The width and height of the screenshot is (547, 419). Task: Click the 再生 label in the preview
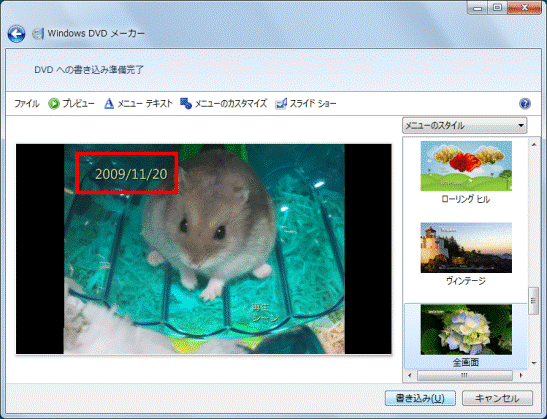(x=261, y=307)
